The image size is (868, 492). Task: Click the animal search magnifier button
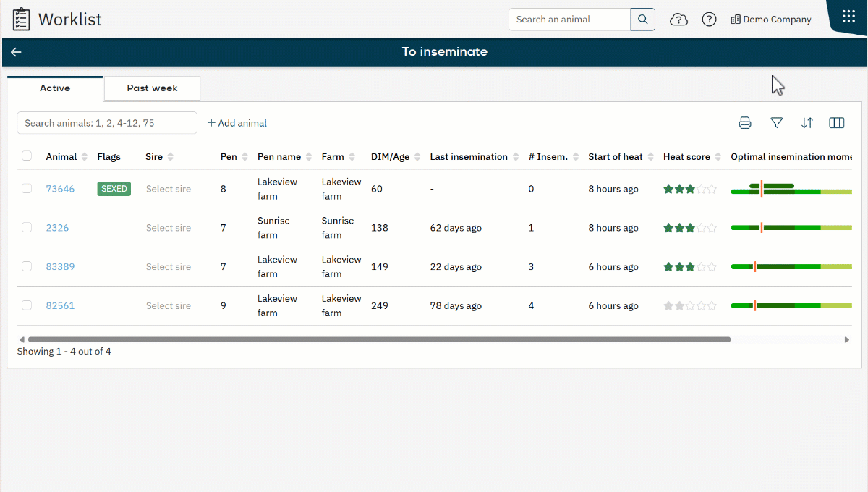[x=642, y=20]
